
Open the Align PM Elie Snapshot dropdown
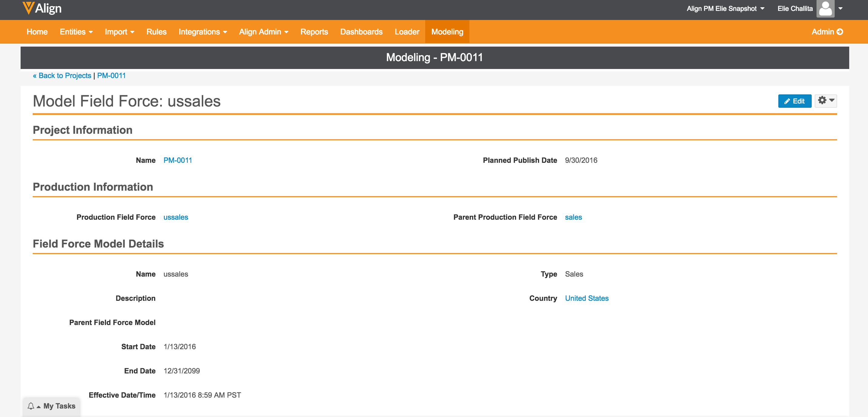coord(725,8)
